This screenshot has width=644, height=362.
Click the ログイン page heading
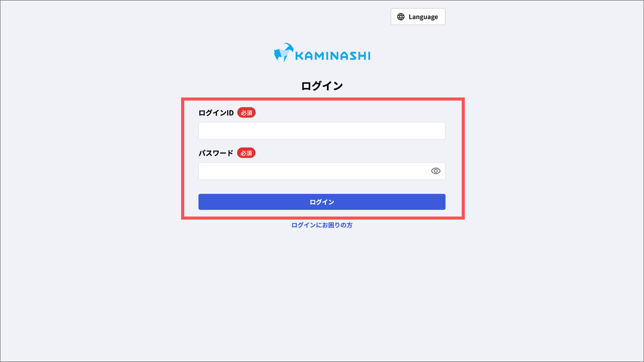click(322, 86)
